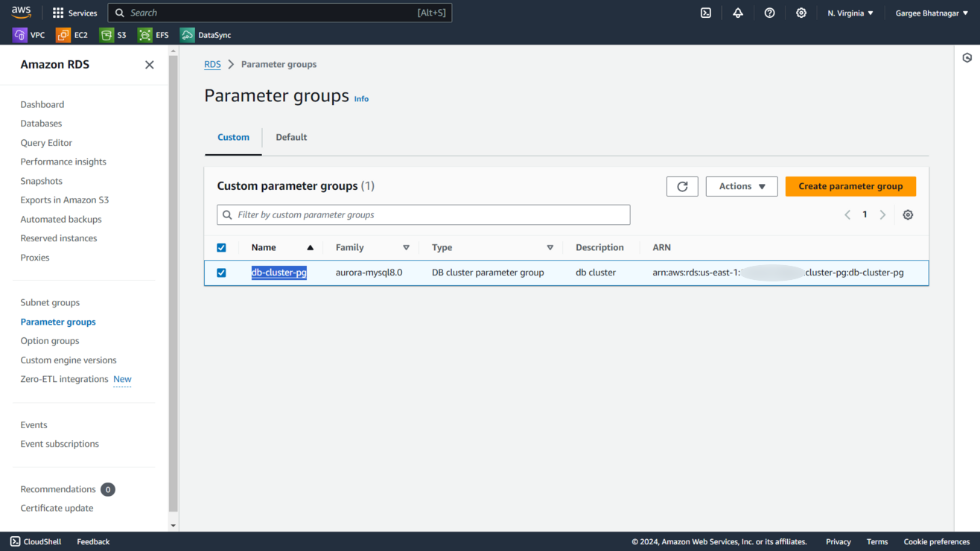Open the Feedback link in the footer
980x551 pixels.
pos(93,541)
